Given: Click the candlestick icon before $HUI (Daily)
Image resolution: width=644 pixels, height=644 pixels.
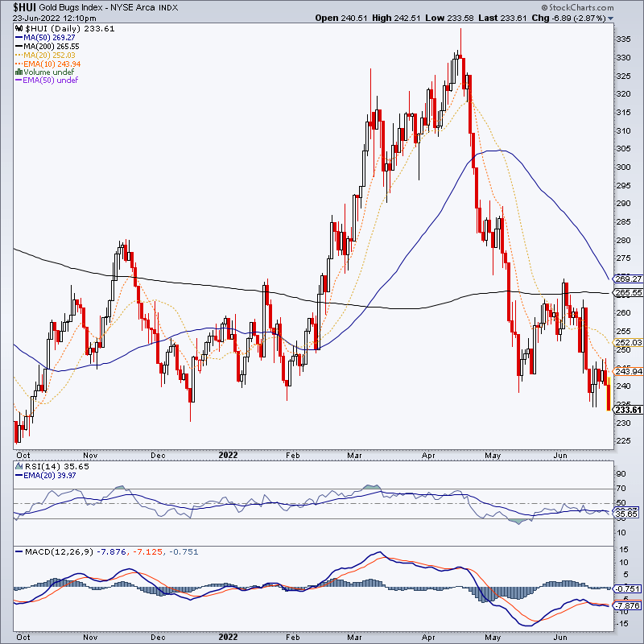Looking at the screenshot, I should (x=19, y=28).
